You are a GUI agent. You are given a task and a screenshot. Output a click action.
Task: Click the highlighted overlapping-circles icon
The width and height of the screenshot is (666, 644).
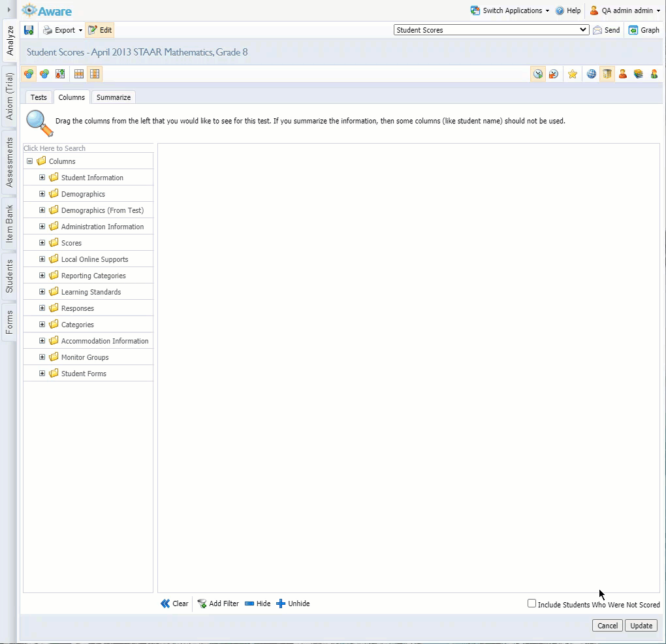click(x=29, y=74)
